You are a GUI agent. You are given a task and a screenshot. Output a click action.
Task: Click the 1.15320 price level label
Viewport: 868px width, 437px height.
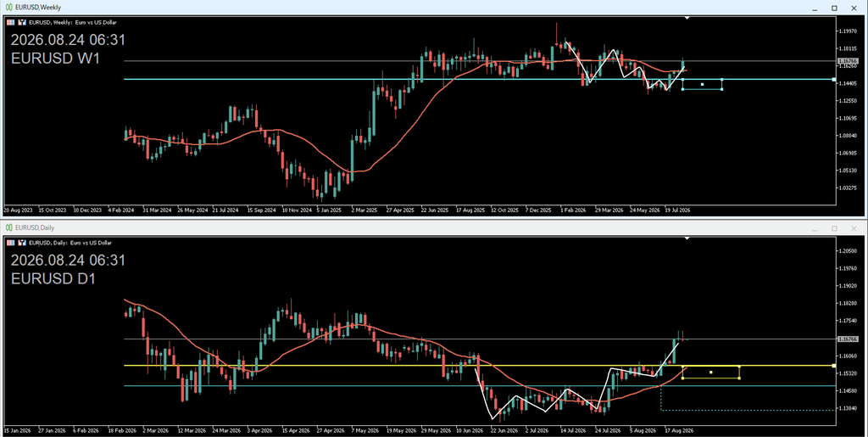click(x=849, y=373)
